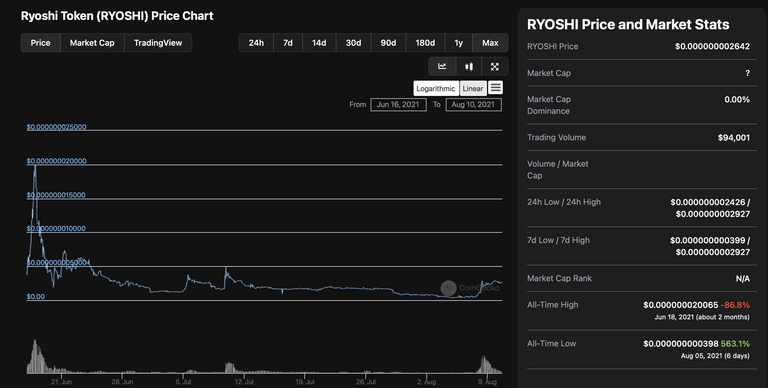Set range to 14d
This screenshot has height=388, width=768.
coord(319,43)
